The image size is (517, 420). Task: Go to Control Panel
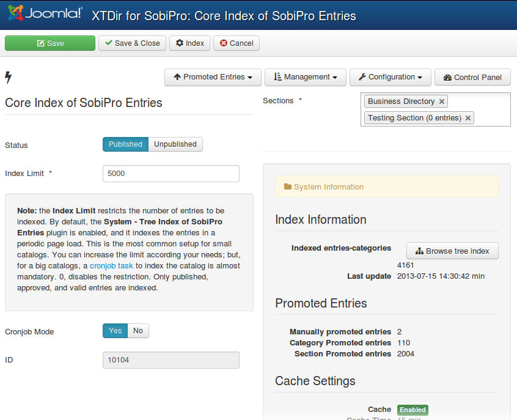click(x=472, y=77)
